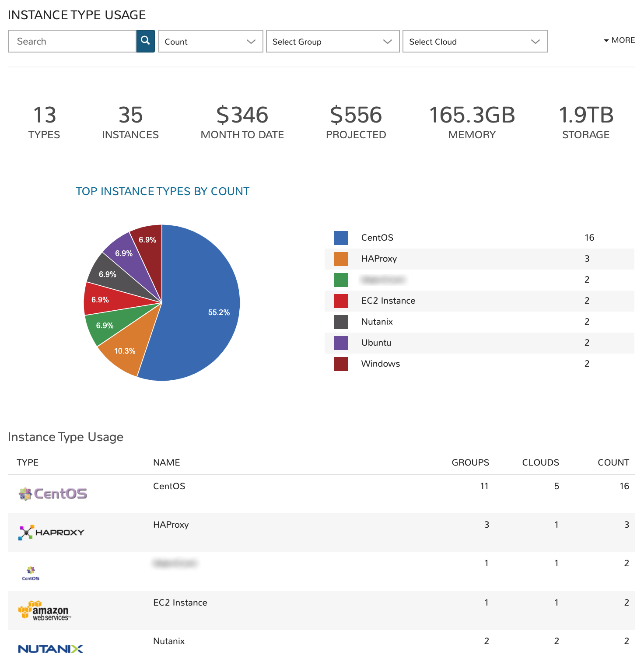This screenshot has height=666, width=644.
Task: Select the Windows entry in chart legend
Action: (x=380, y=364)
